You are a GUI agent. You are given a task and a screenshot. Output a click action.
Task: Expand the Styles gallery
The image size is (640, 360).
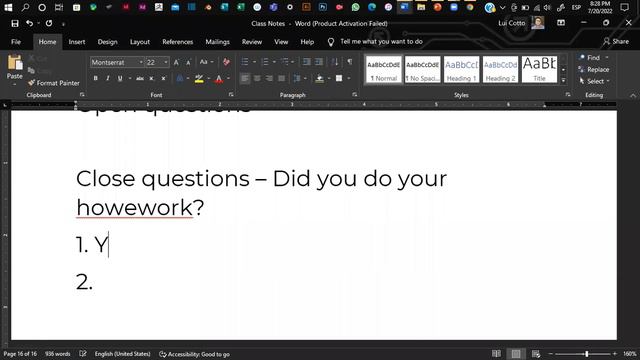563,80
